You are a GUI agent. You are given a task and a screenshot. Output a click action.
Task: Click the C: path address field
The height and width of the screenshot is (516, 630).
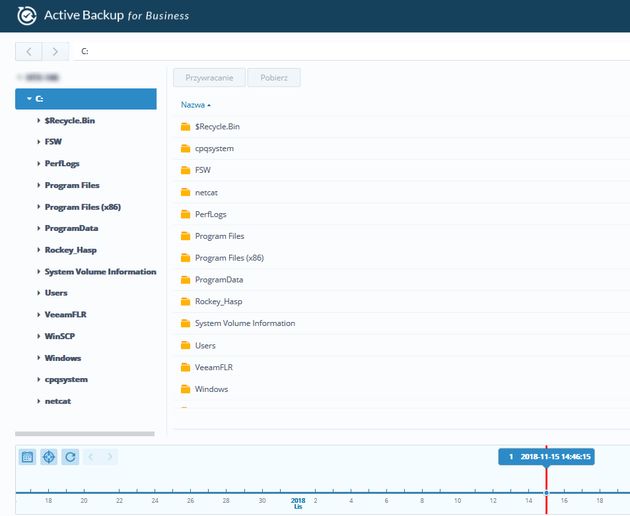pyautogui.click(x=352, y=51)
